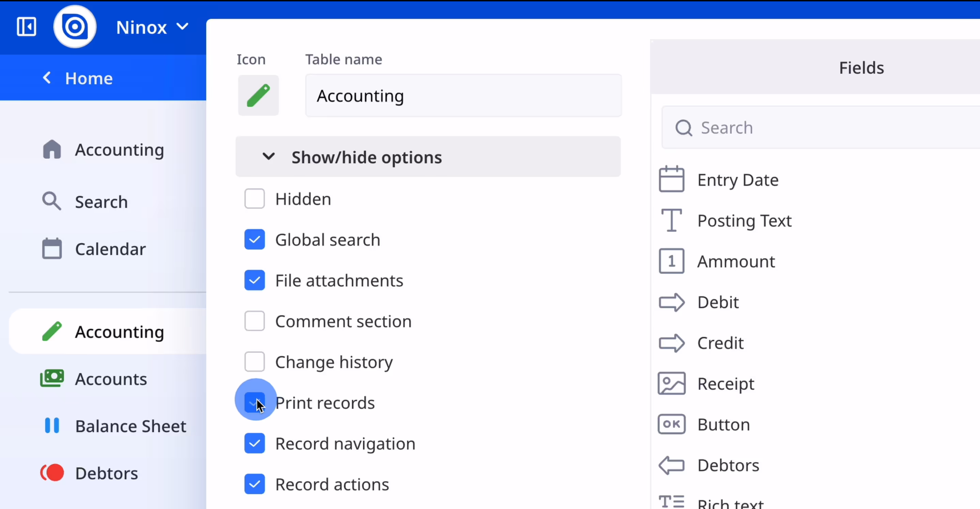980x509 pixels.
Task: Click the Ammount number field icon
Action: (x=672, y=261)
